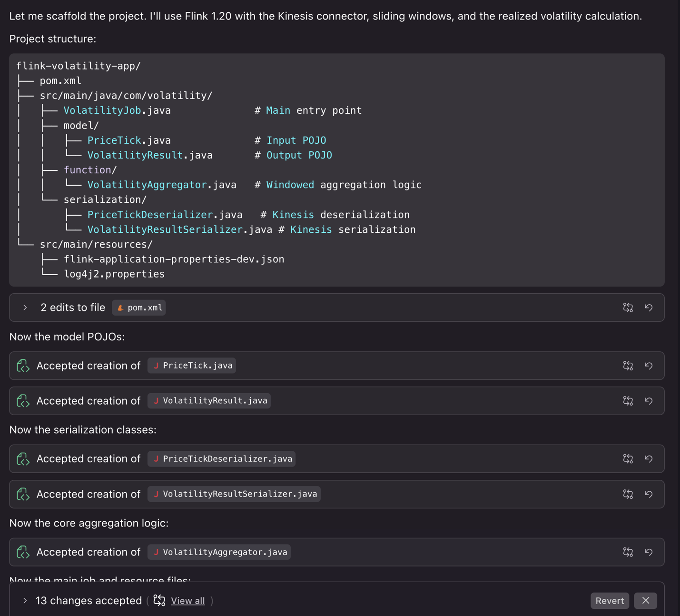Click the accepted icon beside VolatilityResult.java
Viewport: 680px width, 616px height.
point(23,401)
